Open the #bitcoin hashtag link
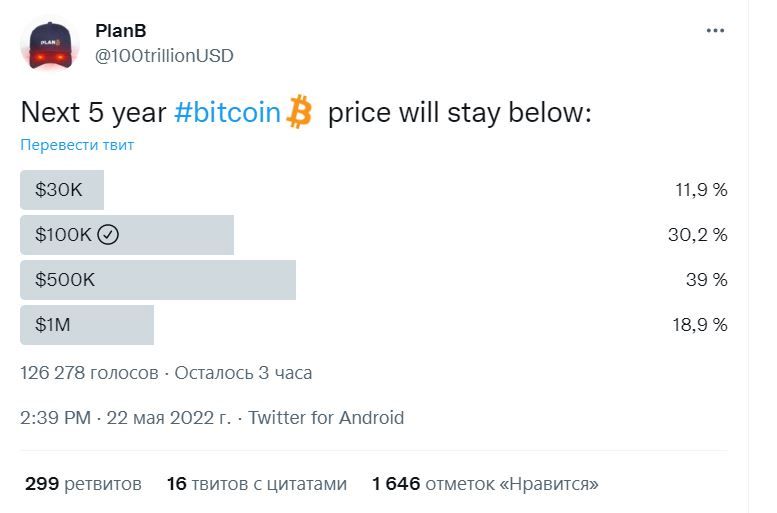777x513 pixels. [227, 113]
